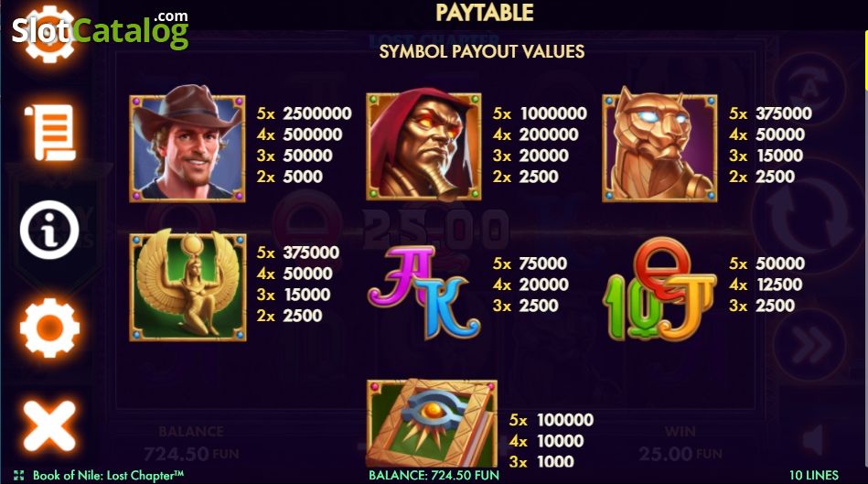Image resolution: width=868 pixels, height=484 pixels.
Task: Click the BALANCE: 724.50 FUN text
Action: click(x=434, y=475)
